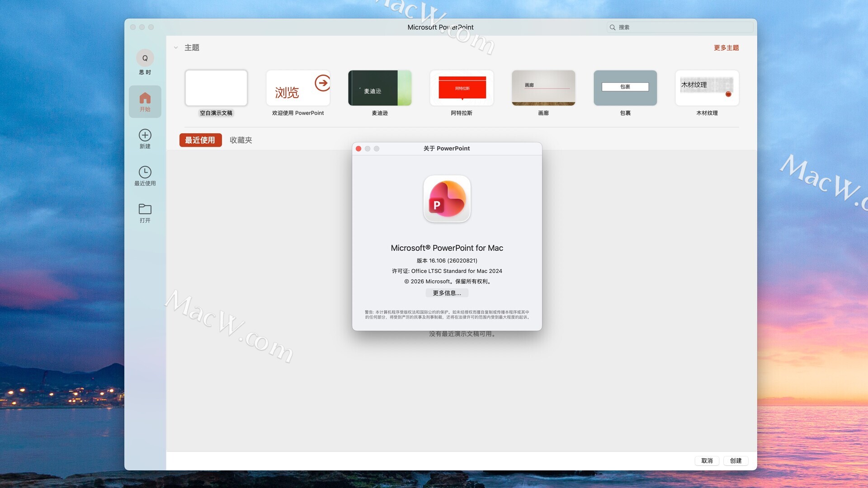Click the arrow icon on the 浏览 welcome thumbnail
Image resolution: width=868 pixels, height=488 pixels.
[x=322, y=83]
